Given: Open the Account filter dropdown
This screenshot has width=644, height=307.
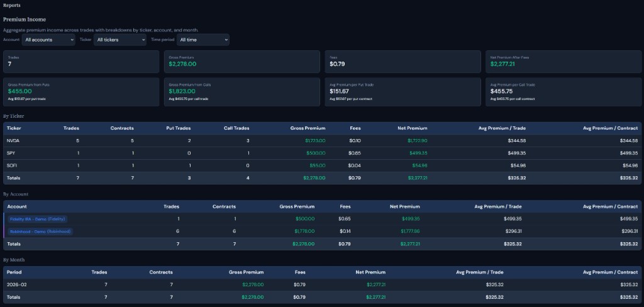Looking at the screenshot, I should 48,40.
